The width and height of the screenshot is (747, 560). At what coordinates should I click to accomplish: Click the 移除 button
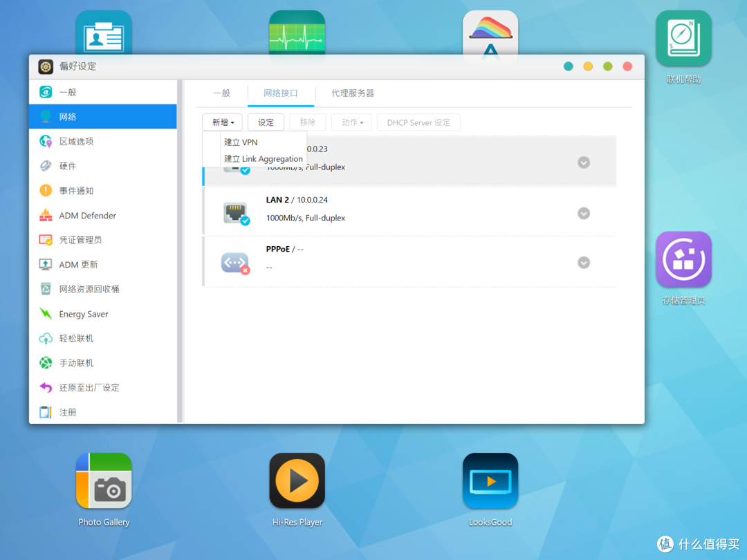[x=308, y=122]
